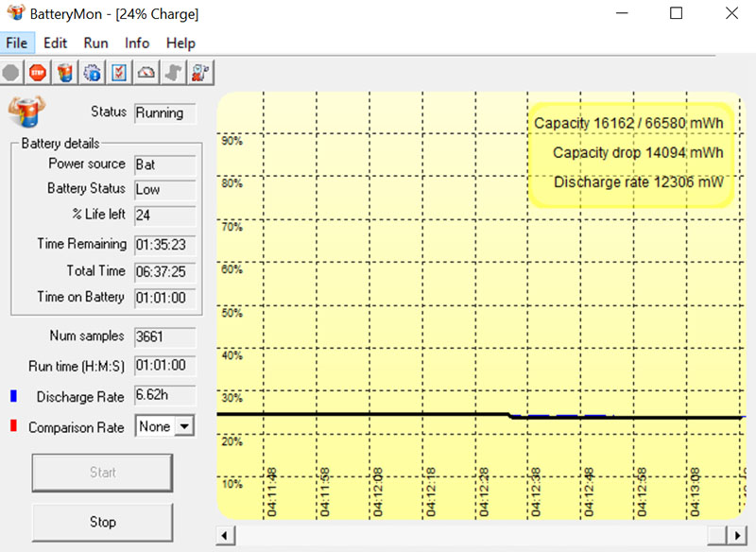
Task: Click the clock with red X toolbar icon
Action: (x=200, y=74)
